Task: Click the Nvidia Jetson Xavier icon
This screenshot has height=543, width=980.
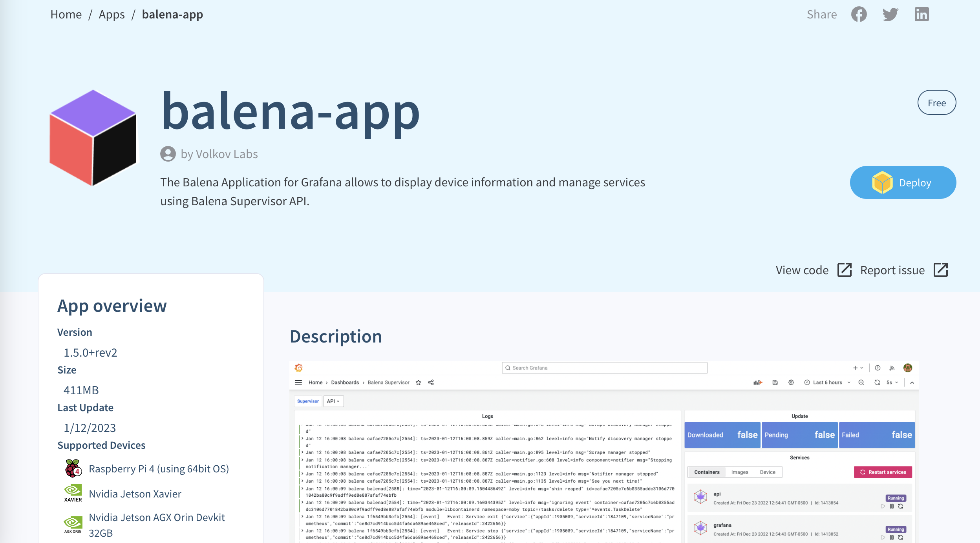Action: (x=73, y=494)
